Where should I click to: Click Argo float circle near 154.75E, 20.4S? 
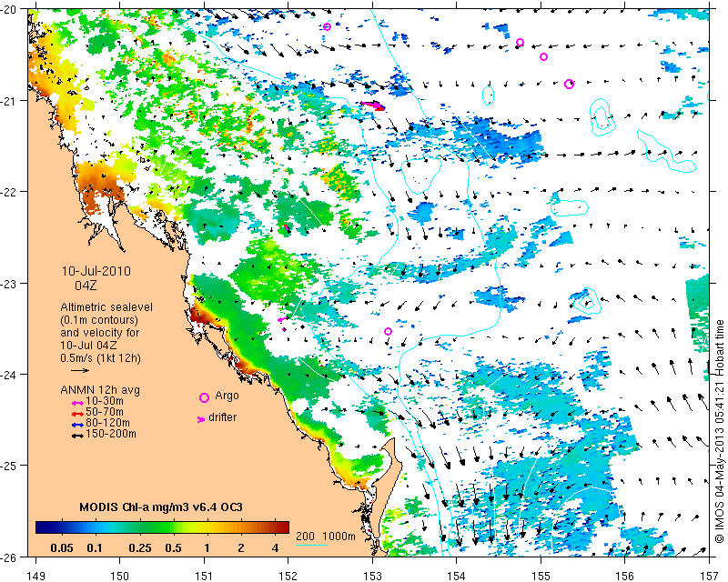(520, 42)
